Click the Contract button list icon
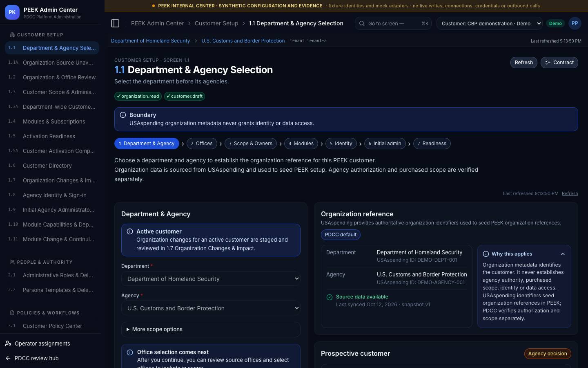Image resolution: width=588 pixels, height=368 pixels. tap(548, 63)
